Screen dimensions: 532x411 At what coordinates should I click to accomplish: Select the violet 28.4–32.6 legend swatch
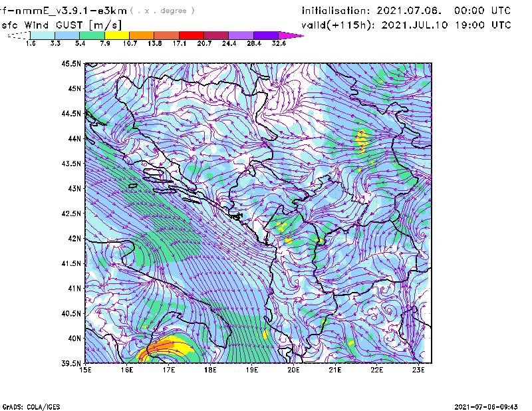pyautogui.click(x=266, y=35)
